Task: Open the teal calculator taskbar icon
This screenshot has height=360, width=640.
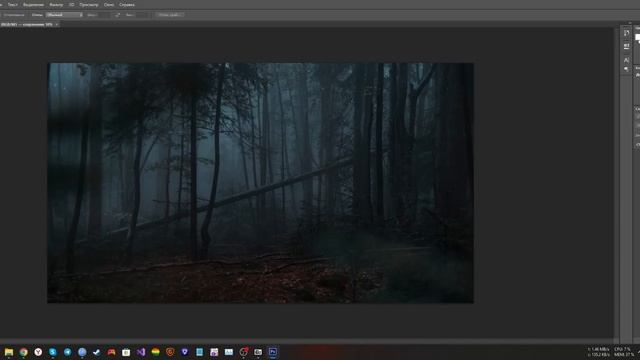Action: coord(199,352)
